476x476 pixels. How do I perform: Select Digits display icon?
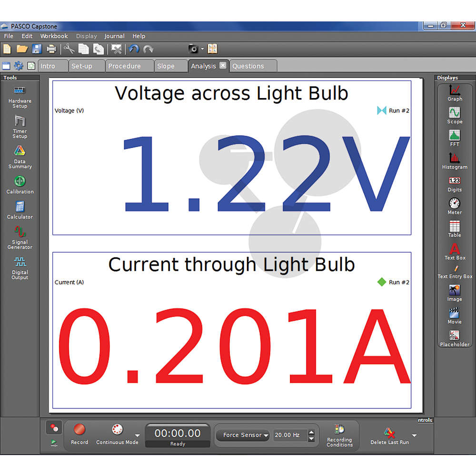pos(455,184)
